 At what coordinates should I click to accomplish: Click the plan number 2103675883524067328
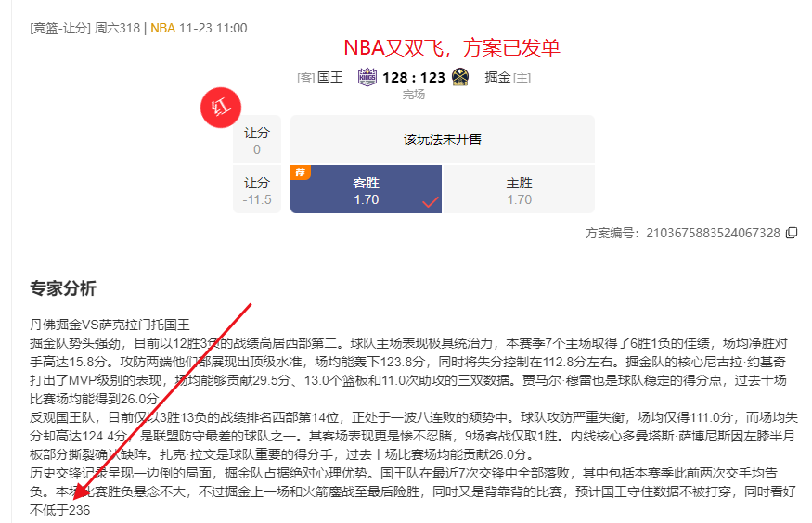coord(713,233)
